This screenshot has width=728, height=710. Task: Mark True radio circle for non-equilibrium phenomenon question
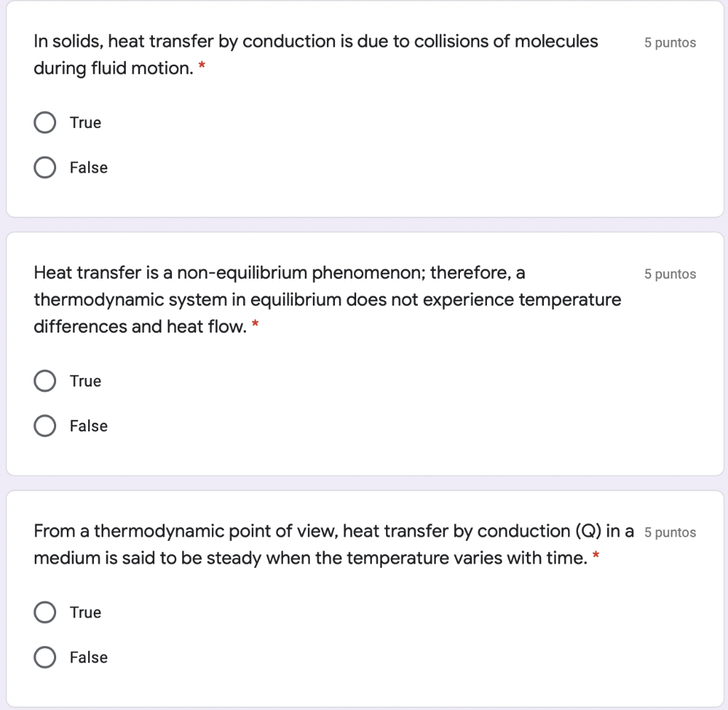tap(45, 382)
